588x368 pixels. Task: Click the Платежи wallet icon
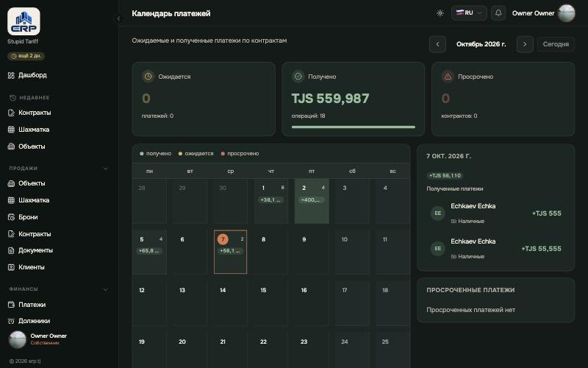[x=11, y=305]
